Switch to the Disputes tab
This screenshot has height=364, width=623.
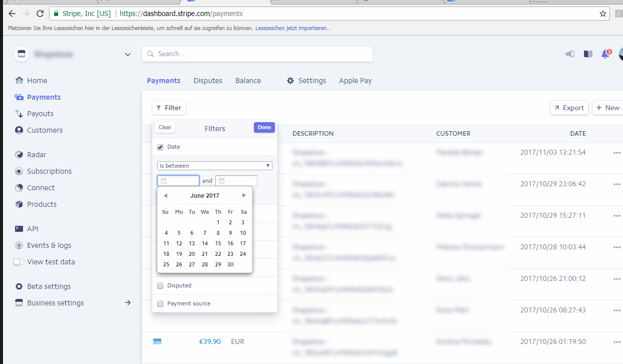point(208,81)
